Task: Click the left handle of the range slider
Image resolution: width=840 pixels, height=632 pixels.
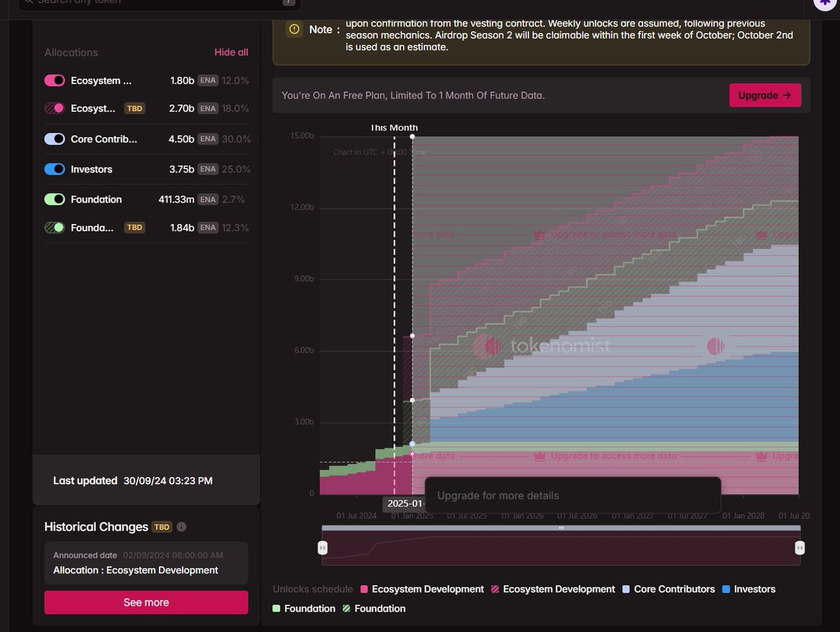Action: point(323,547)
